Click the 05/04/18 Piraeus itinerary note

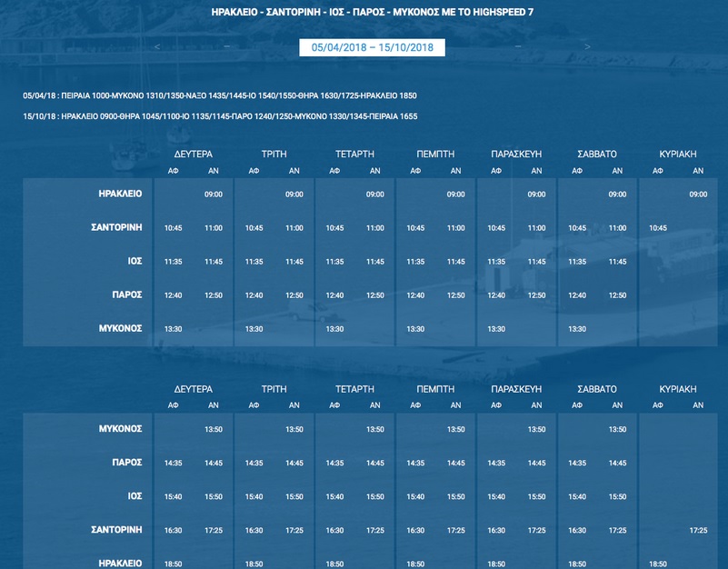220,95
